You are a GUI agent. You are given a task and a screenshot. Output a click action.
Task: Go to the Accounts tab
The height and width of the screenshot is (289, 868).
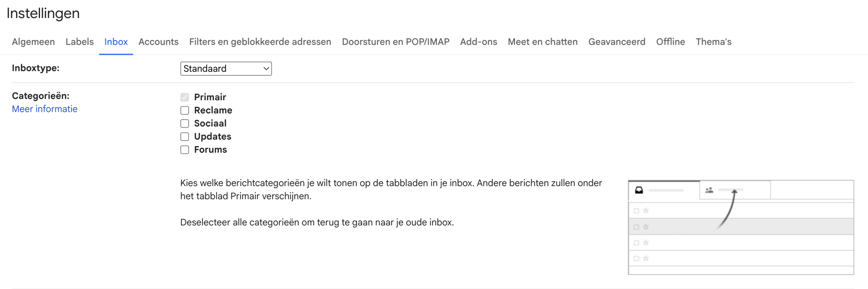[158, 42]
